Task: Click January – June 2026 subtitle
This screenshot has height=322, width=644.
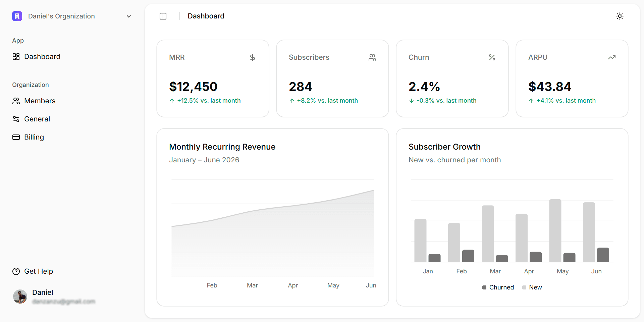Action: pyautogui.click(x=204, y=160)
